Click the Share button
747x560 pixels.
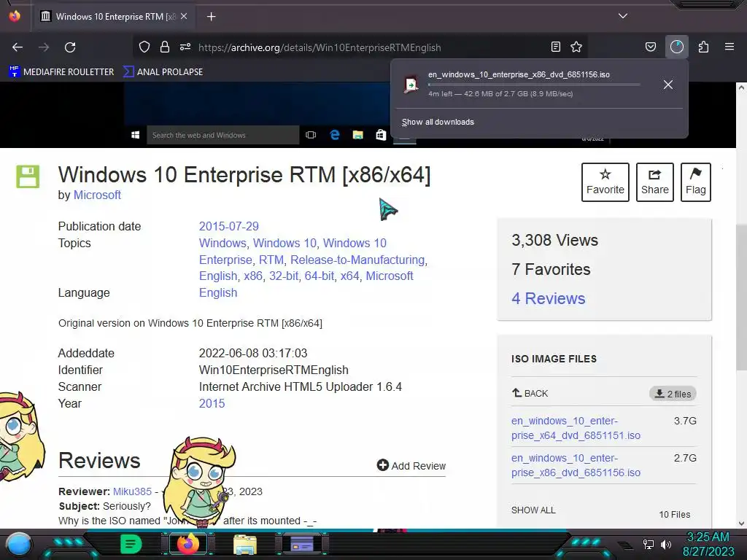coord(654,182)
